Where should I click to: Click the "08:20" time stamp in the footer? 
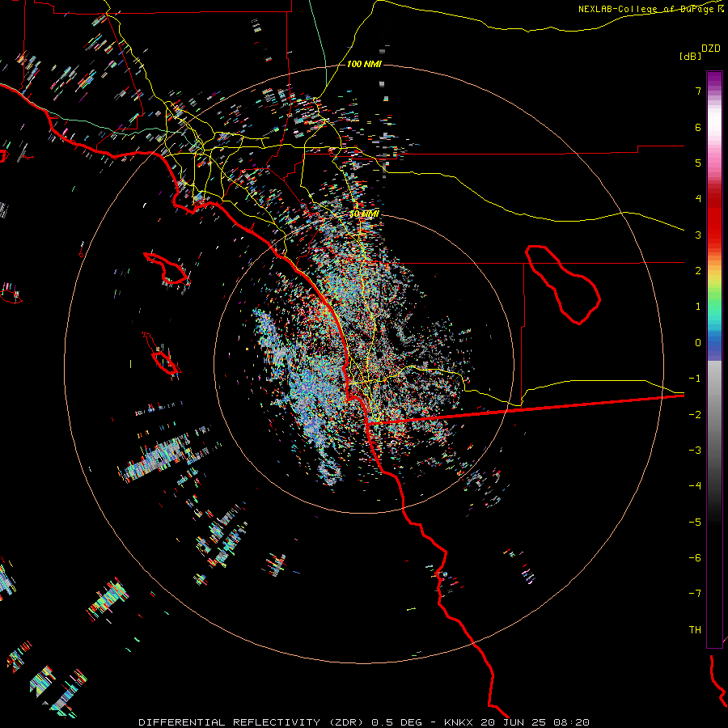click(572, 722)
